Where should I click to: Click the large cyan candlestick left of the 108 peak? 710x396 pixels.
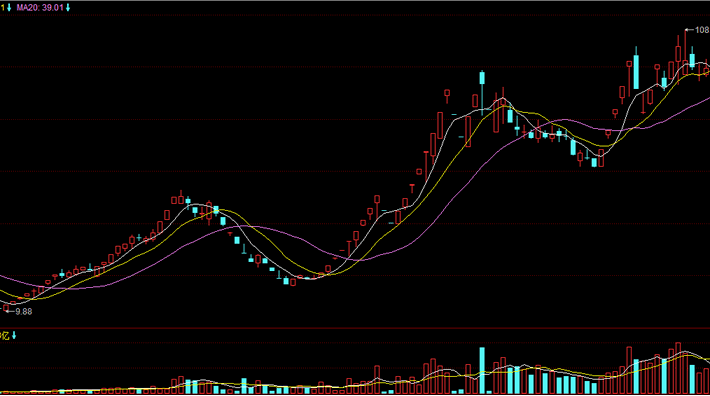pyautogui.click(x=636, y=68)
